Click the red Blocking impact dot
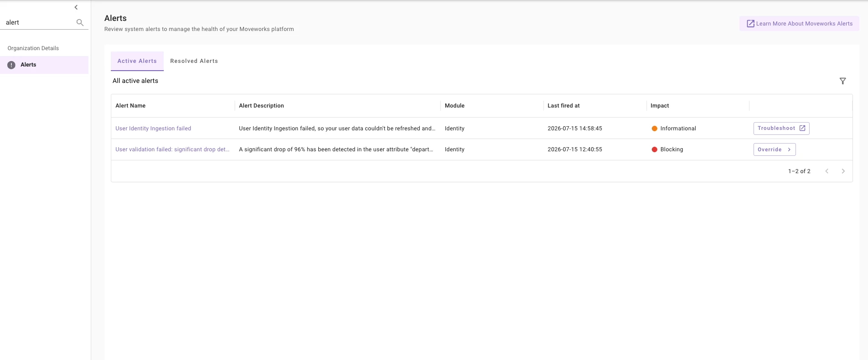Viewport: 868px width, 360px height. 654,149
